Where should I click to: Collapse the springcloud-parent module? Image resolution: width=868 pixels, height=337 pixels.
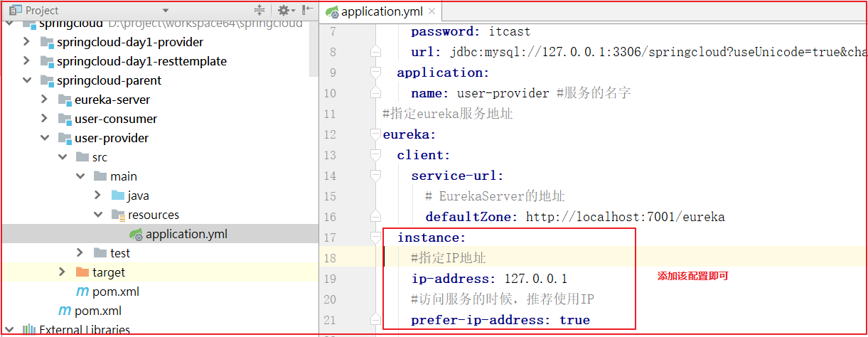click(26, 80)
